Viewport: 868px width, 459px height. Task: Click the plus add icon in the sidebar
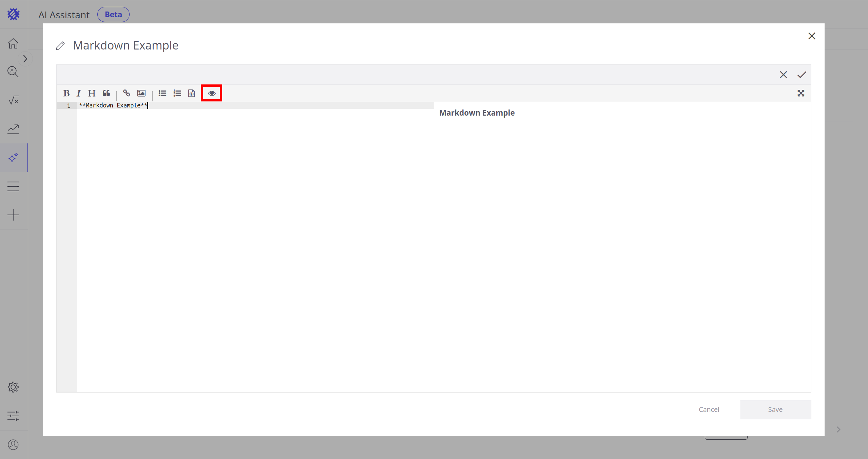tap(13, 215)
